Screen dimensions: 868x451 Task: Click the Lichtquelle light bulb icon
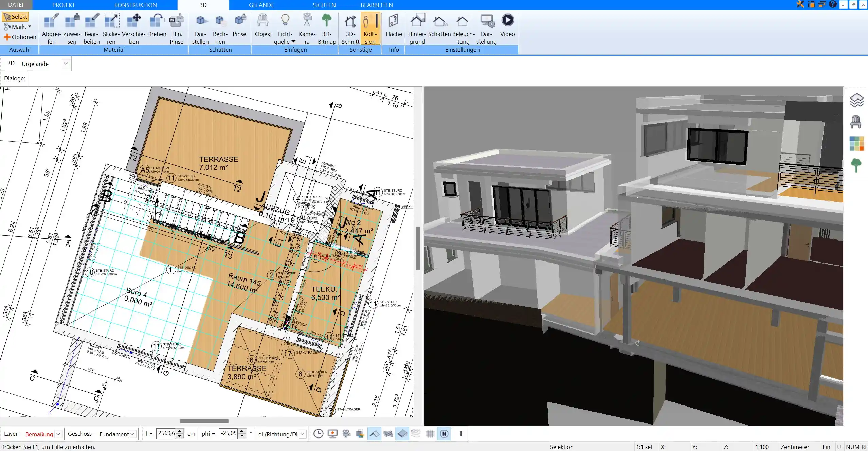285,20
